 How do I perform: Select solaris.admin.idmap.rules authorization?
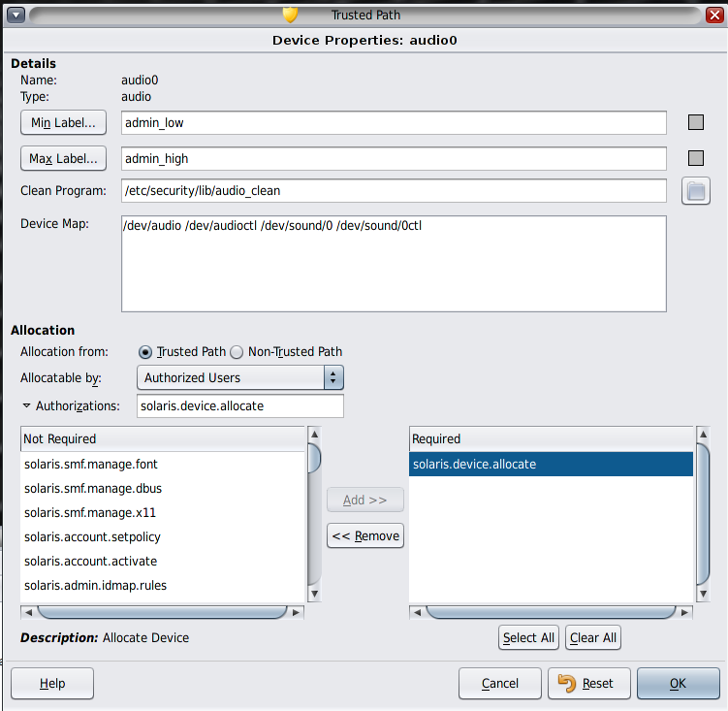[x=163, y=585]
